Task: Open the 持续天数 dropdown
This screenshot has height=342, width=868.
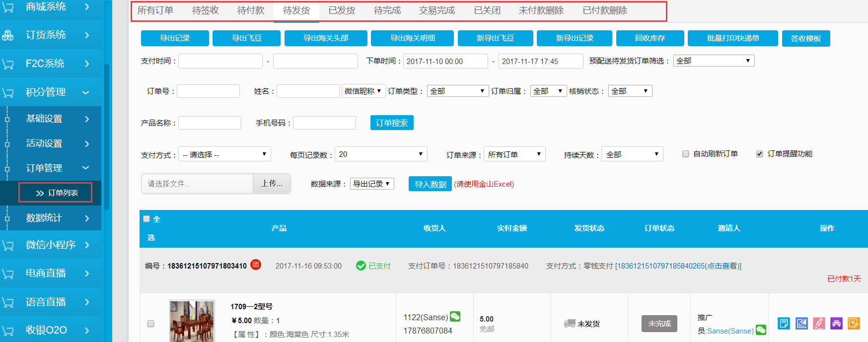Action: (632, 154)
